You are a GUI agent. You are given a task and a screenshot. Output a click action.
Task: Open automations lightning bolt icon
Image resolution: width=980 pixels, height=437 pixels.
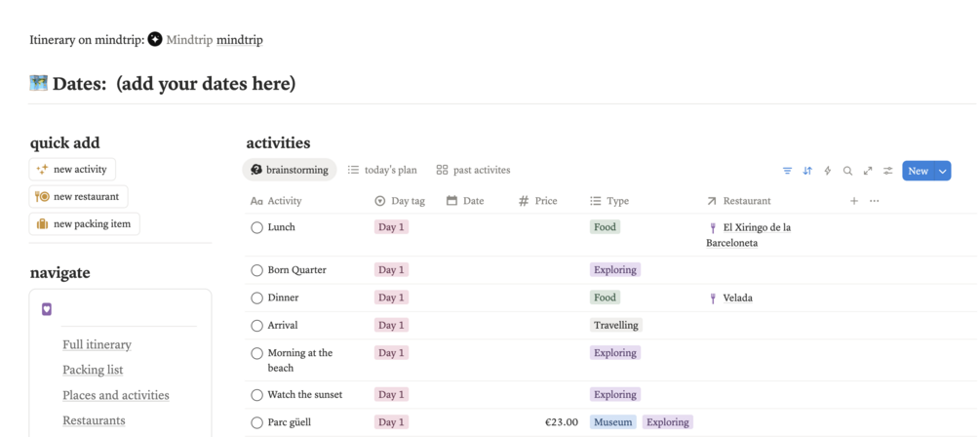pyautogui.click(x=828, y=171)
